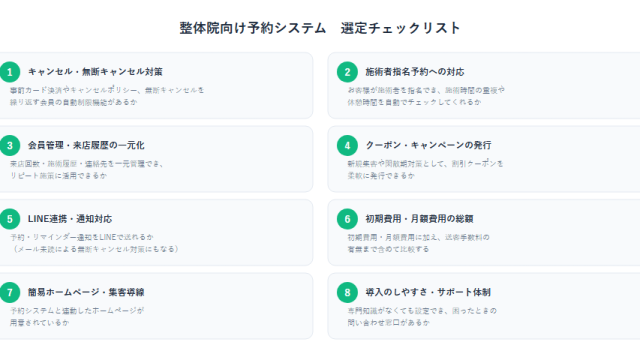The height and width of the screenshot is (360, 640).
Task: Click the description under 導入のしやすさ card
Action: (x=422, y=316)
